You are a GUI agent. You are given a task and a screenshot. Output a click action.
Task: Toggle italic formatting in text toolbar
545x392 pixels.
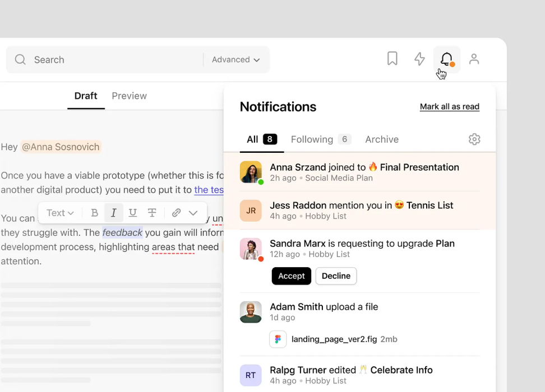[114, 212]
